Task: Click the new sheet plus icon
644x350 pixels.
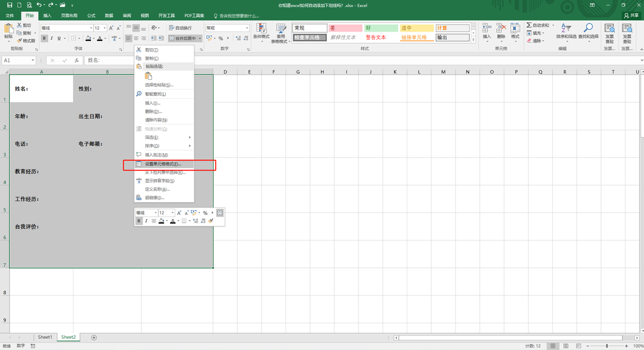Action: (x=94, y=337)
